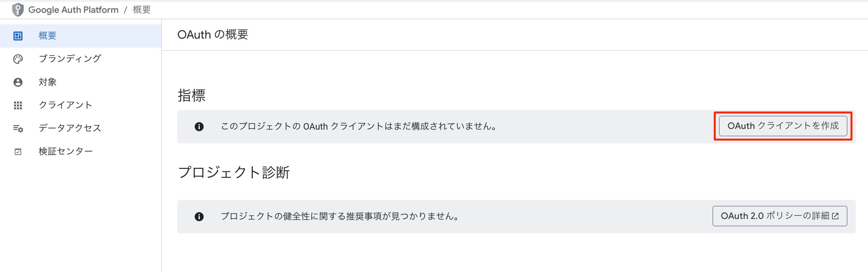Viewport: 868px width, 272px height.
Task: Click the Google Auth Platform shield icon
Action: (18, 10)
